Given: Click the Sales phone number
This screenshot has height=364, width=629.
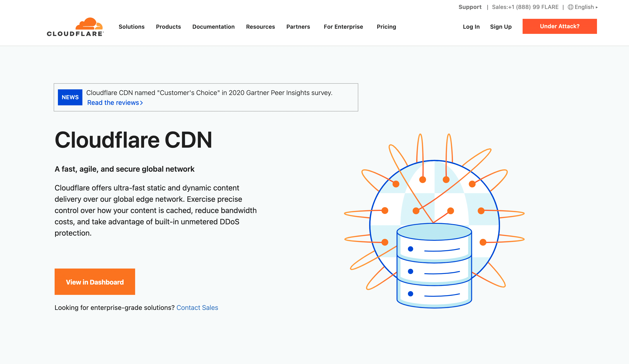Looking at the screenshot, I should (x=525, y=7).
